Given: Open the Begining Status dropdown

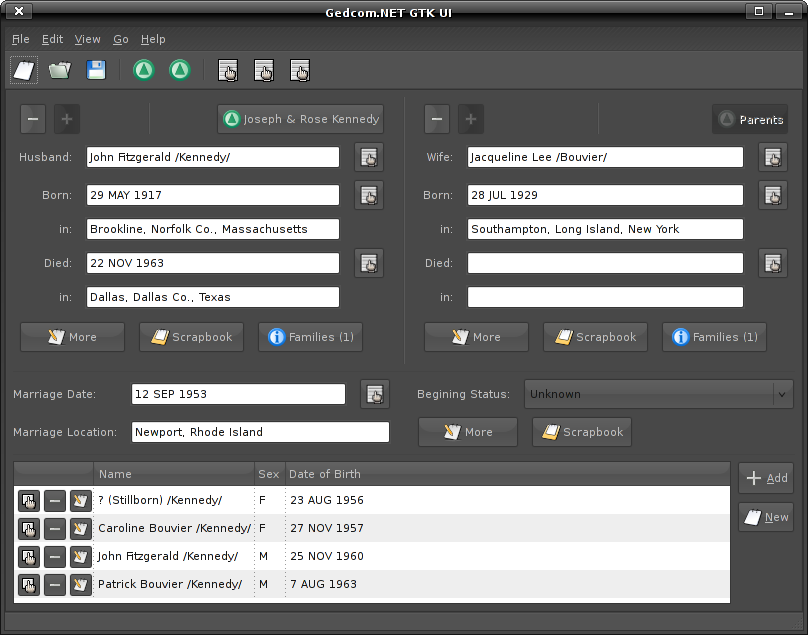Looking at the screenshot, I should [x=659, y=394].
